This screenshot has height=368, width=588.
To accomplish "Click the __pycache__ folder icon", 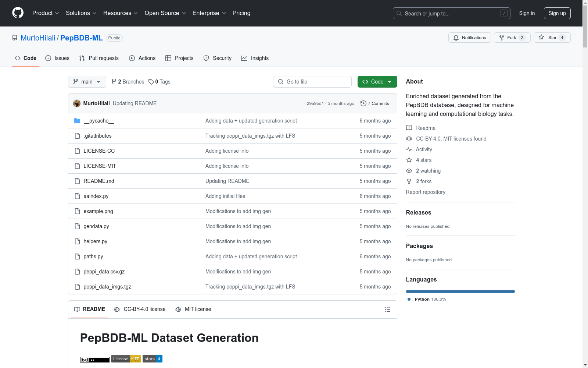I will (77, 121).
